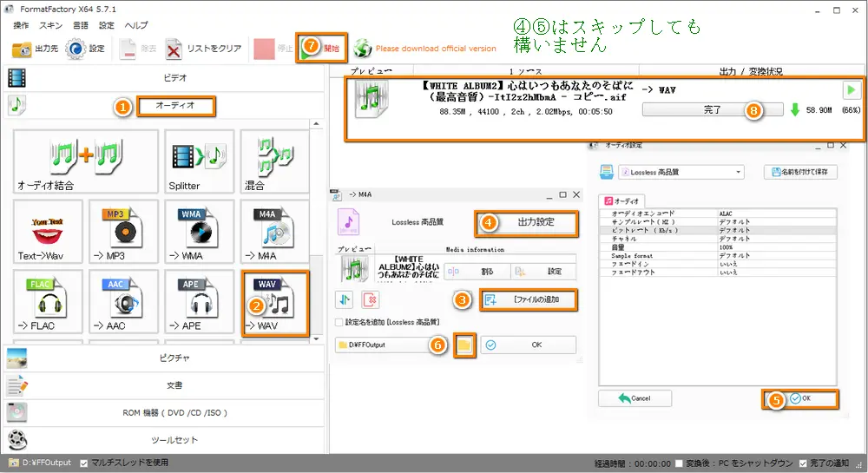Open the 出力先 output folder button
Screen dimensions: 868x473
point(35,49)
